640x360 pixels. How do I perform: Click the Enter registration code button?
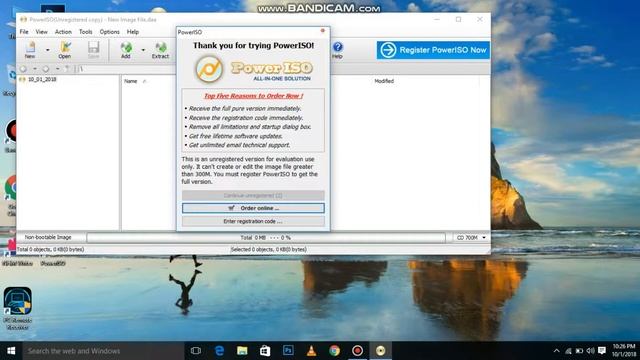point(253,221)
